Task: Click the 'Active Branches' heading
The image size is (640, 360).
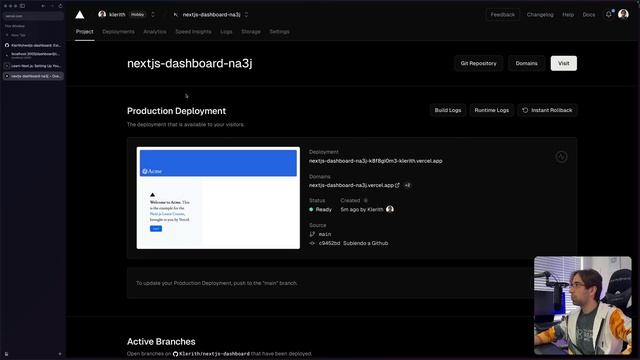Action: pyautogui.click(x=161, y=342)
